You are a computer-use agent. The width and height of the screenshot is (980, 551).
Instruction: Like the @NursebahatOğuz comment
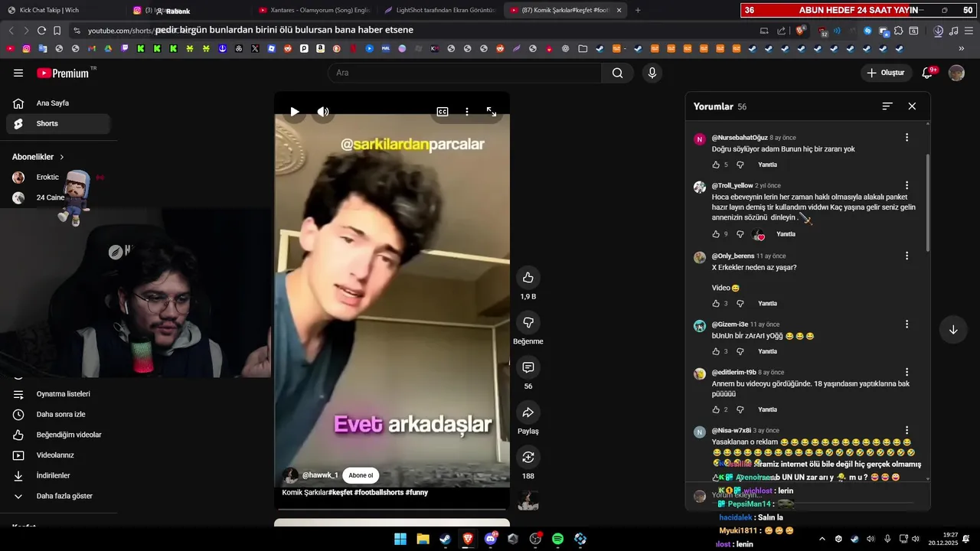(716, 165)
